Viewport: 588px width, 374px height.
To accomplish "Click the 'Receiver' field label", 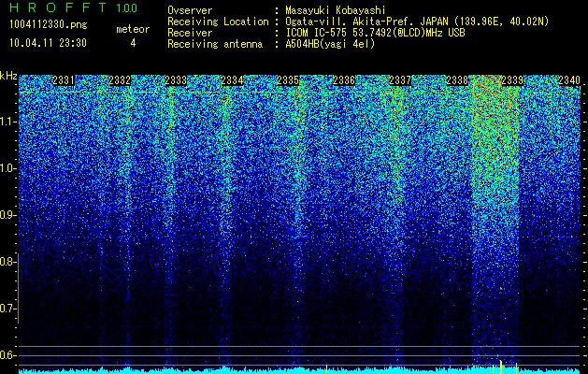I will (x=190, y=33).
